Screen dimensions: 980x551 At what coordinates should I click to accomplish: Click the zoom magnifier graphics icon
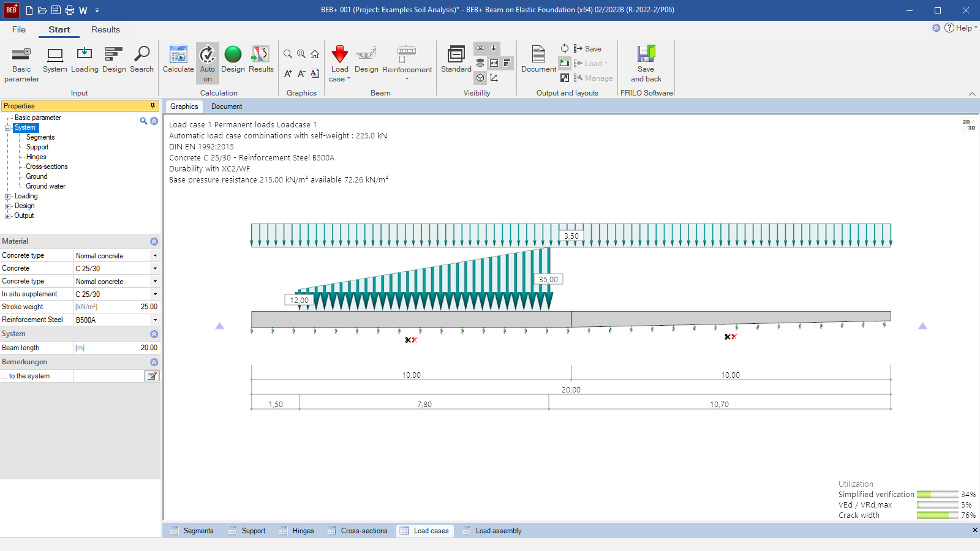click(288, 54)
